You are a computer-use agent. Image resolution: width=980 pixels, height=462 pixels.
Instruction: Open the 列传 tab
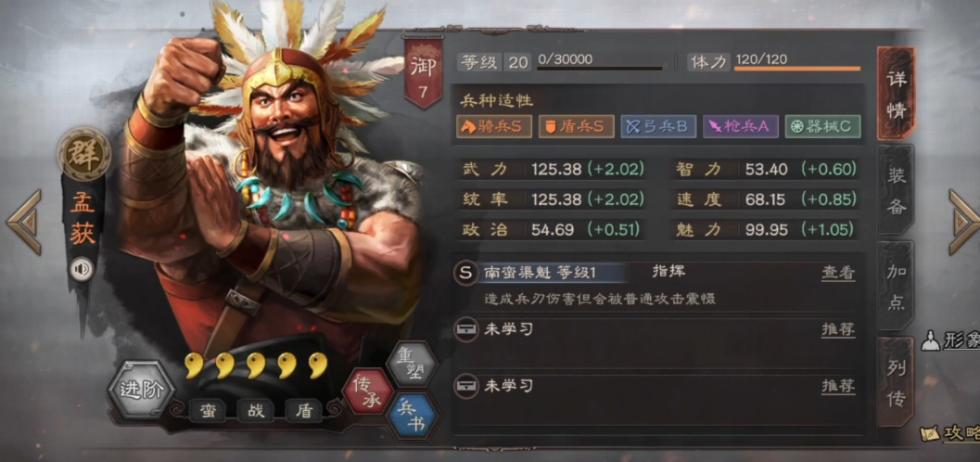897,382
